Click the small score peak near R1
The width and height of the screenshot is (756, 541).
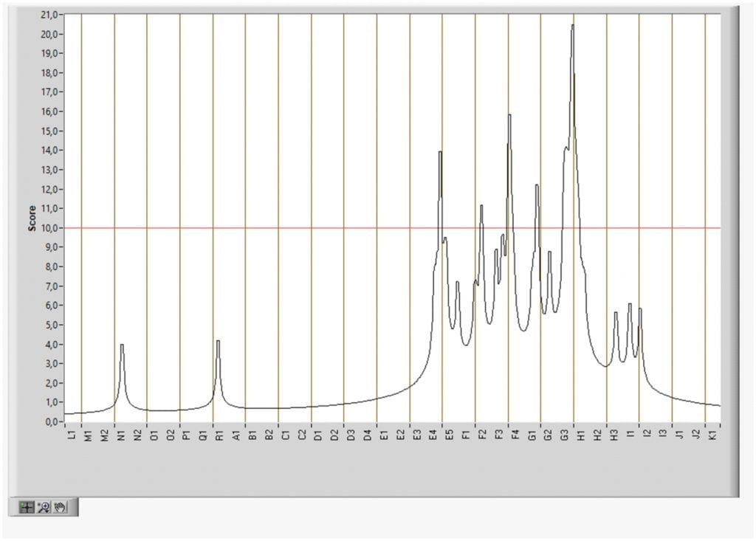coord(218,342)
